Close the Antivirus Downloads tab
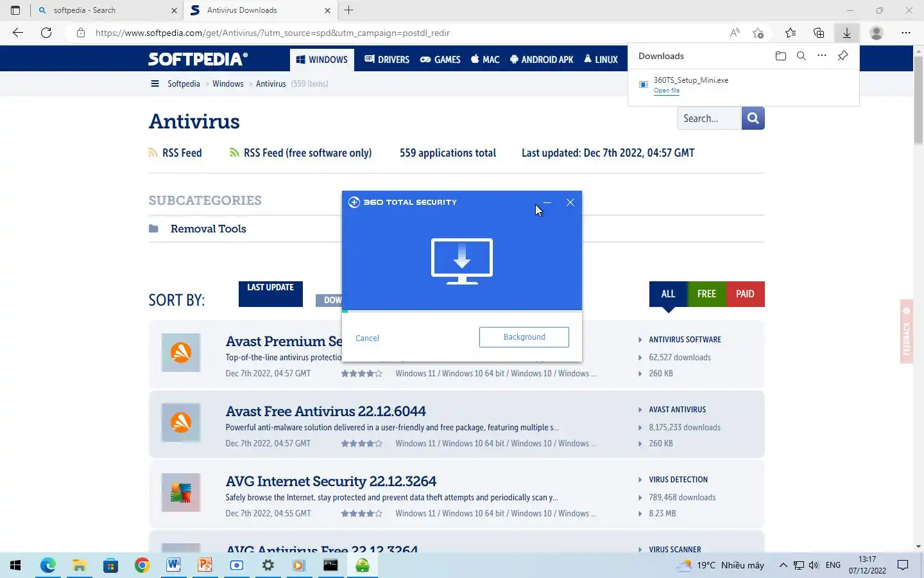This screenshot has height=578, width=924. click(x=327, y=10)
